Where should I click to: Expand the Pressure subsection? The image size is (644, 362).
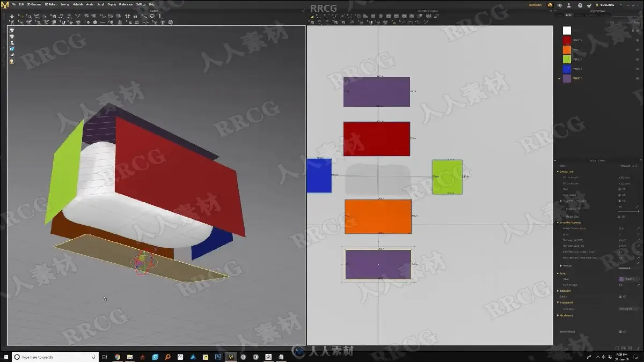coord(561,265)
